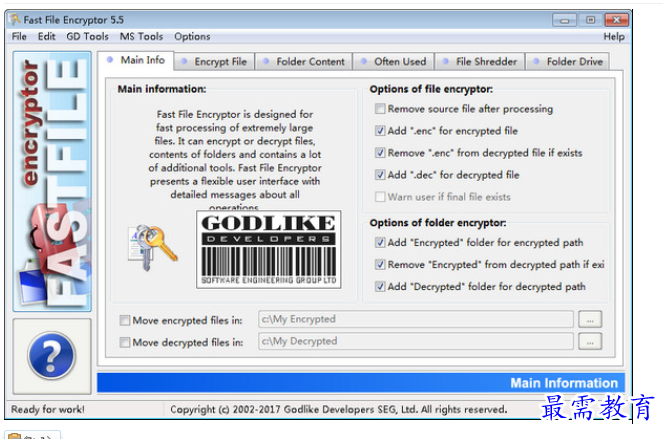
Task: Open the File menu
Action: click(19, 36)
